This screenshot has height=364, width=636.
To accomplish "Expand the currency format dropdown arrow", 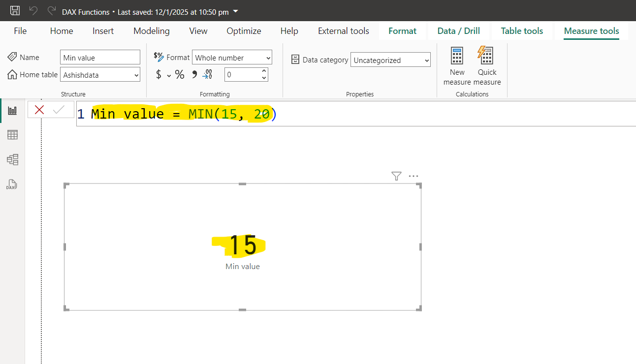I will click(168, 75).
